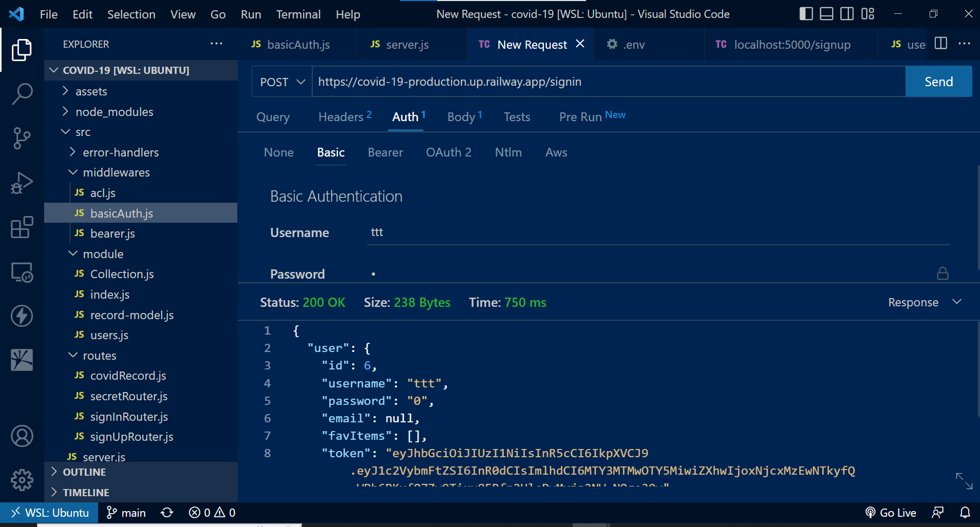Click the Username input field
This screenshot has width=980, height=527.
pos(658,232)
